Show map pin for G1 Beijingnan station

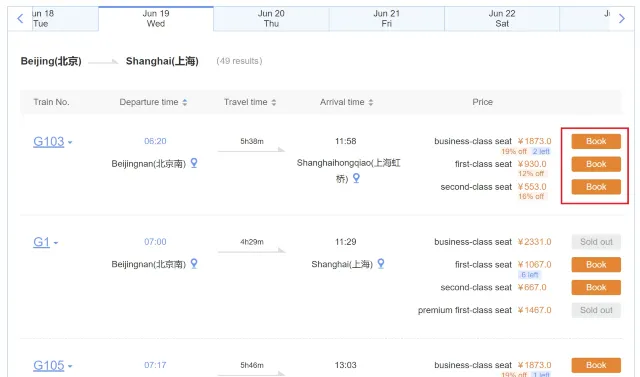click(x=194, y=264)
